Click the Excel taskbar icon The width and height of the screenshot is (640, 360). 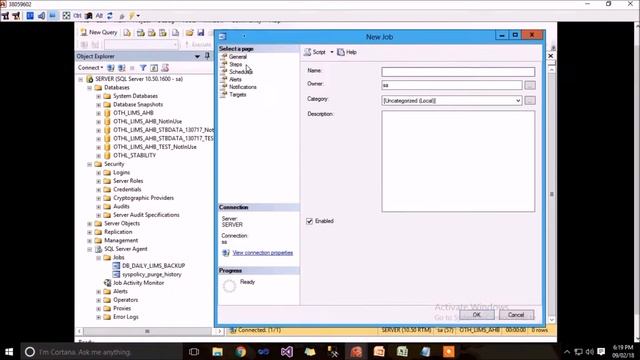click(402, 352)
